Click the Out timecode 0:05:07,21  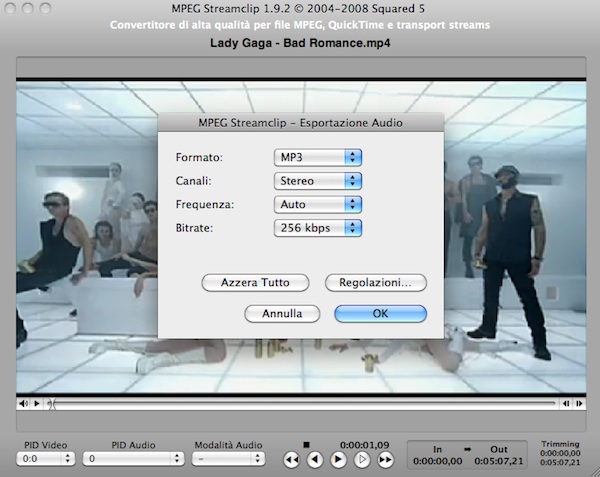coord(499,461)
